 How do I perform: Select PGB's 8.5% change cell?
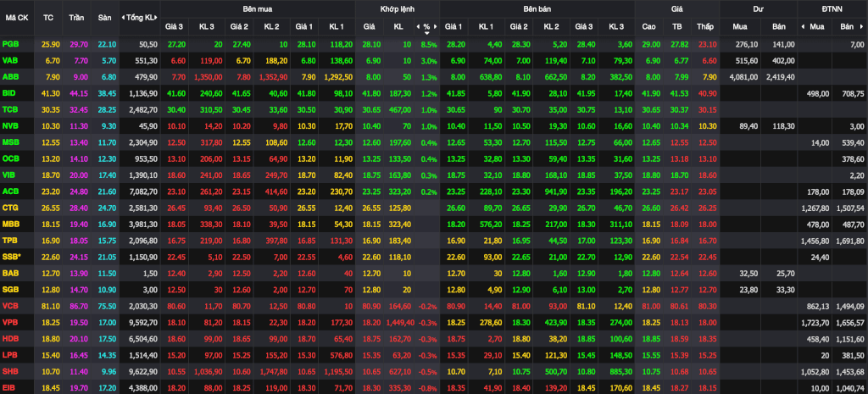[x=429, y=44]
